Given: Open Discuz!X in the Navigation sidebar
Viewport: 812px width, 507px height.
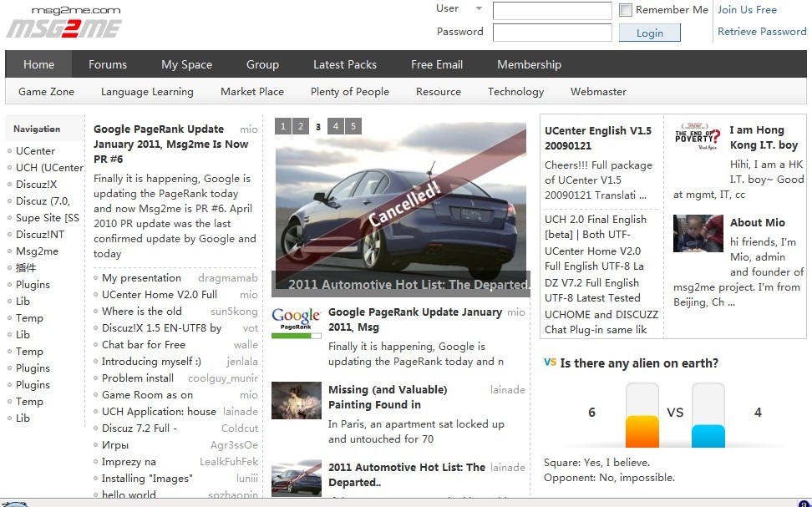Looking at the screenshot, I should pos(36,185).
